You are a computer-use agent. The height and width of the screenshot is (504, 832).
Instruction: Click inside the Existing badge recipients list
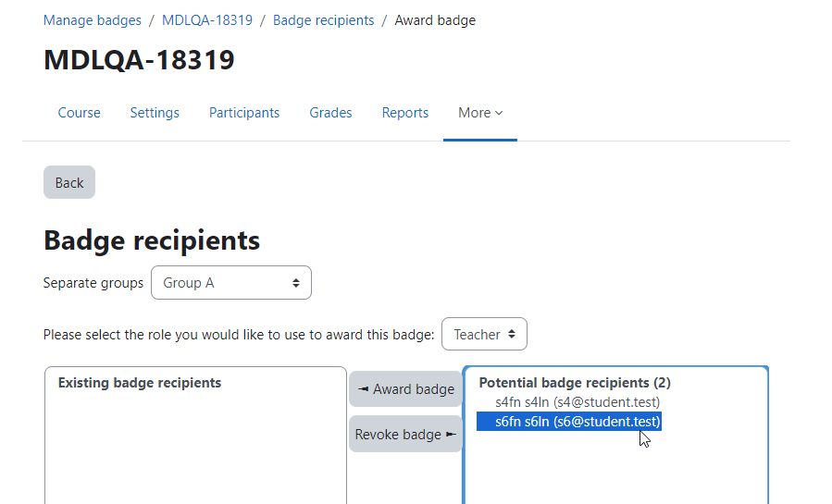[x=195, y=445]
